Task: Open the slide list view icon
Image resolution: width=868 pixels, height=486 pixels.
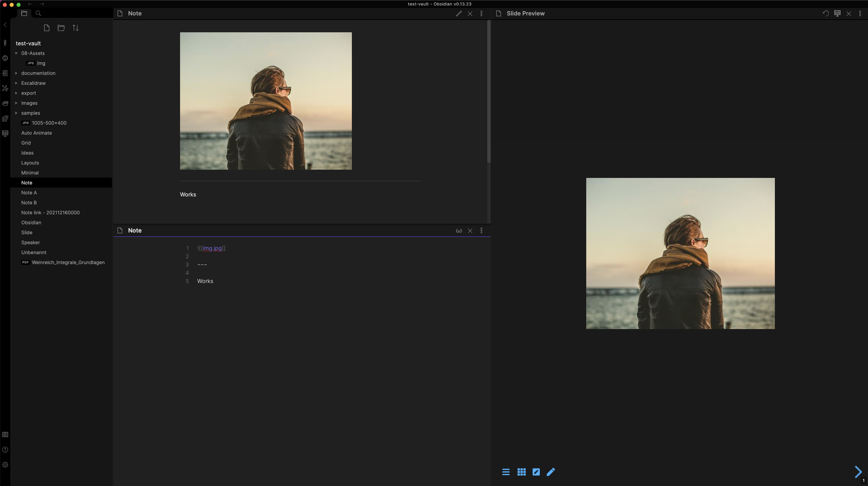Action: click(x=506, y=472)
